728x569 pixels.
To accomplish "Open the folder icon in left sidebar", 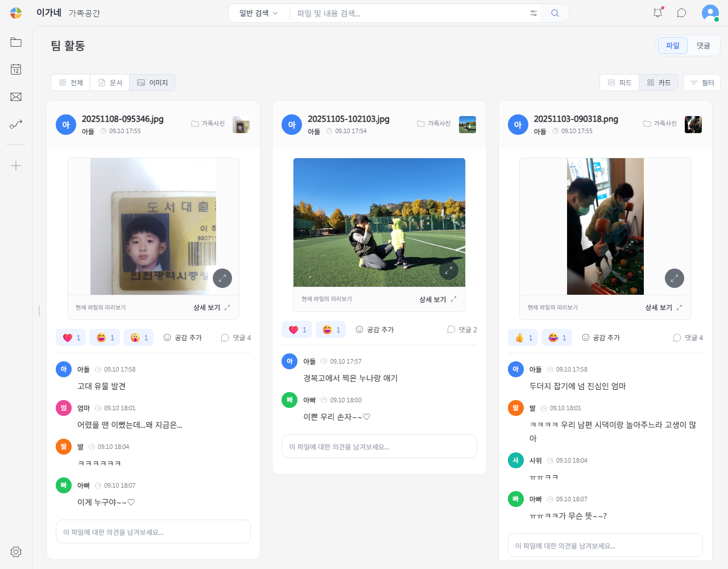I will click(16, 42).
